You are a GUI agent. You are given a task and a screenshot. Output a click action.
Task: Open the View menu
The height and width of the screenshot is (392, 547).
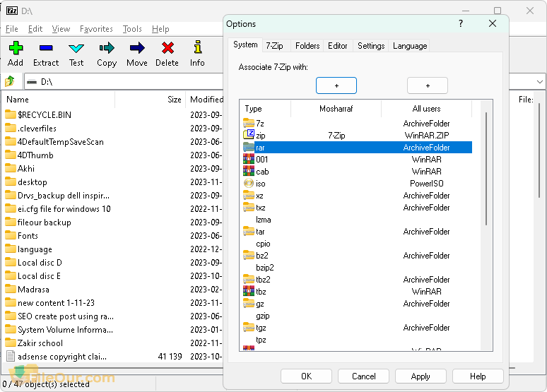pos(61,28)
